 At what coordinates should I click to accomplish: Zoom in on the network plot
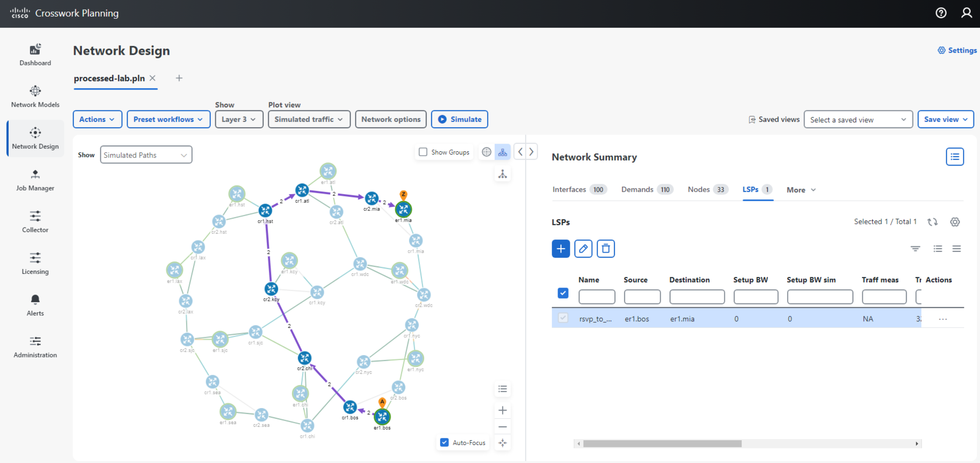[x=502, y=410]
